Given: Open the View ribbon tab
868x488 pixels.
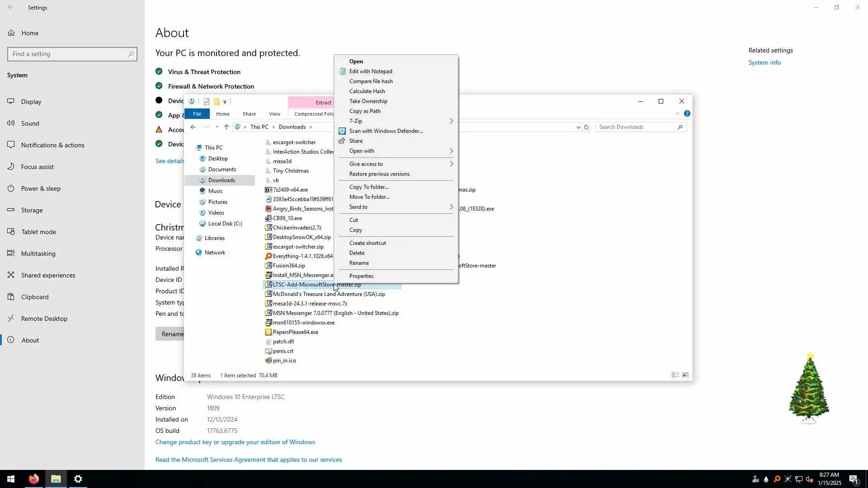Looking at the screenshot, I should tap(274, 114).
